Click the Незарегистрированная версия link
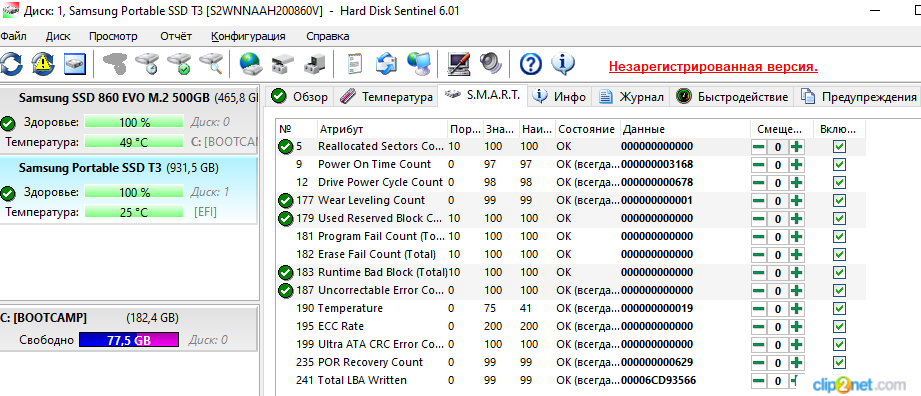 [713, 66]
